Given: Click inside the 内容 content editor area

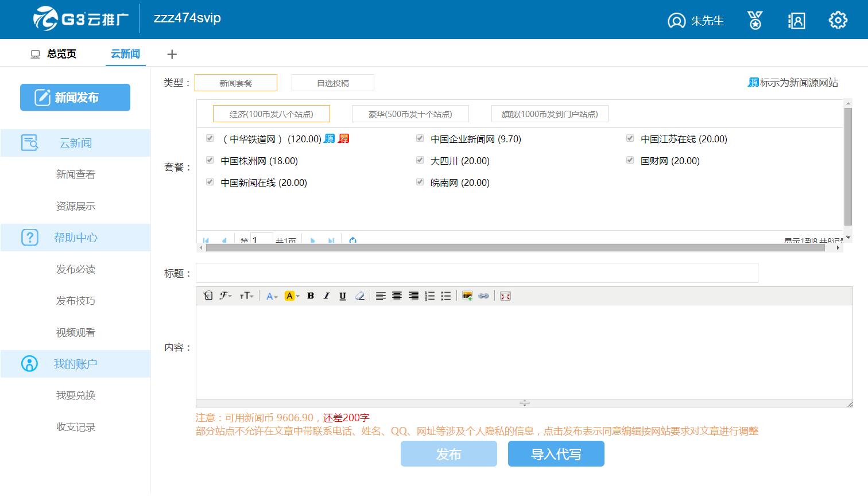Looking at the screenshot, I should [524, 352].
